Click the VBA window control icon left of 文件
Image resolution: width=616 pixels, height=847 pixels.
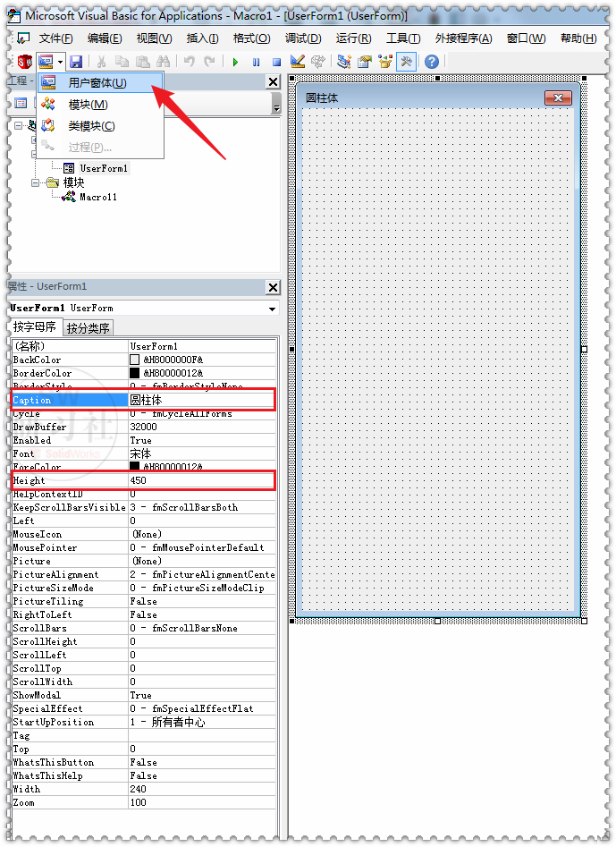point(23,38)
